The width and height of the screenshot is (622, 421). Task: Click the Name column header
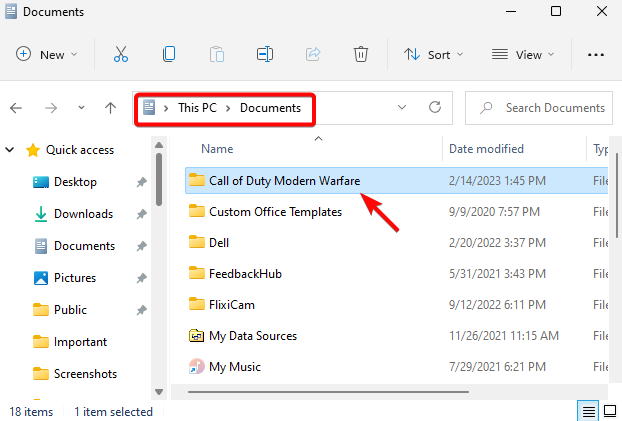(217, 149)
